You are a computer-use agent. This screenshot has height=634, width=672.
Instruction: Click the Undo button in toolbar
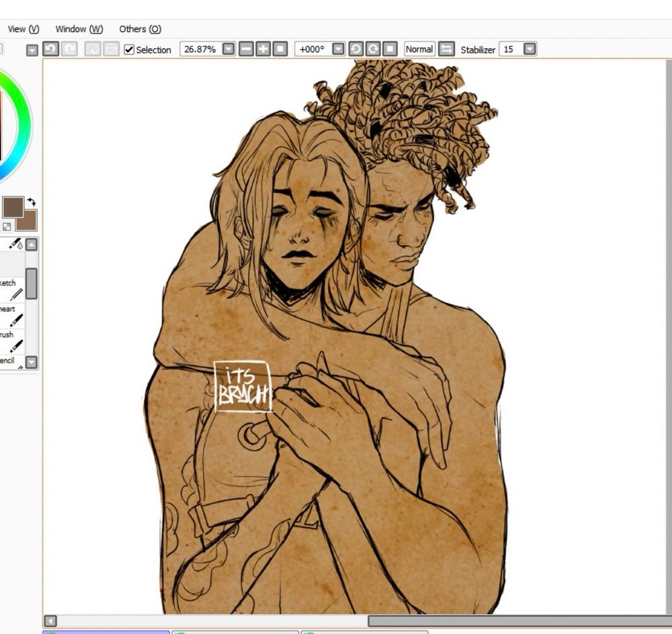[x=50, y=49]
